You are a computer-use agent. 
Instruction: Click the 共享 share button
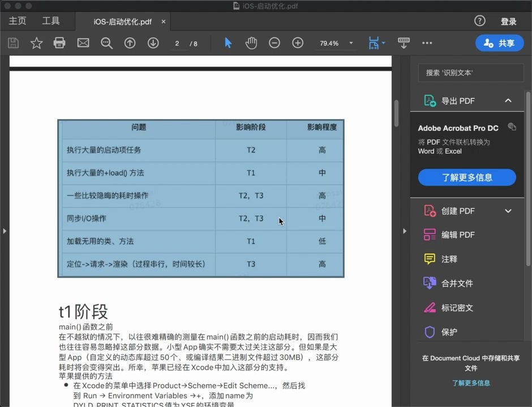click(499, 42)
